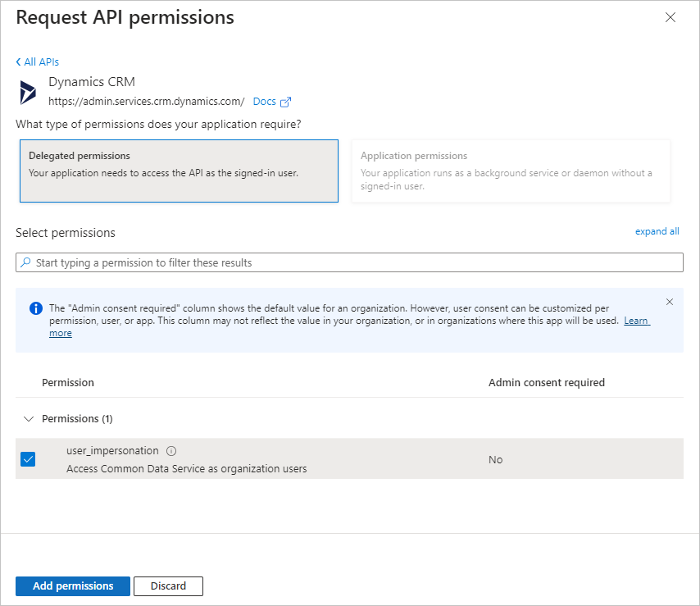Image resolution: width=700 pixels, height=606 pixels.
Task: Dismiss the admin consent info banner
Action: click(x=669, y=302)
